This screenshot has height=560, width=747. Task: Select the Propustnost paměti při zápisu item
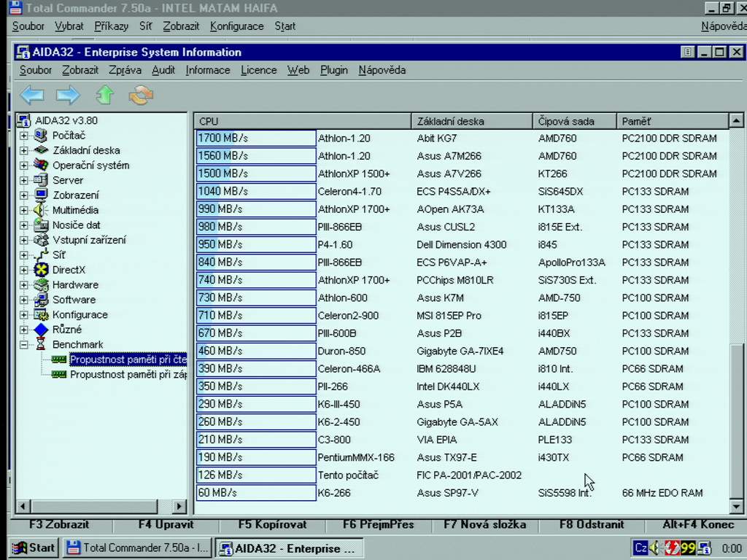[x=128, y=374]
